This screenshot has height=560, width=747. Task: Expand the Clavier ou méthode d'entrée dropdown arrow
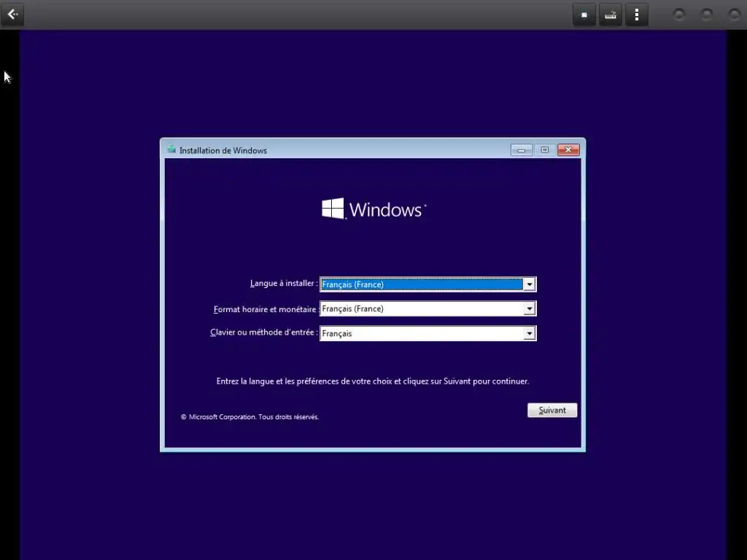[x=530, y=333]
